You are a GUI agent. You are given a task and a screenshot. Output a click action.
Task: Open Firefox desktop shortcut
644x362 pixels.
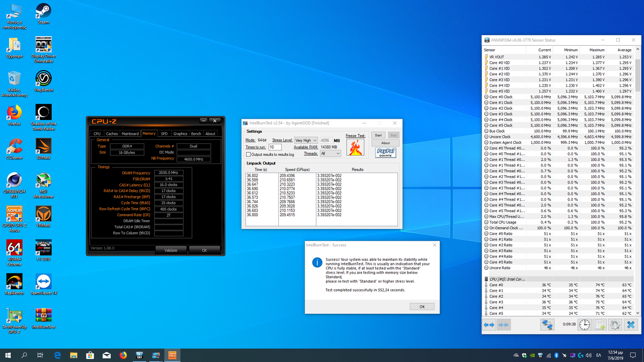coord(14,115)
